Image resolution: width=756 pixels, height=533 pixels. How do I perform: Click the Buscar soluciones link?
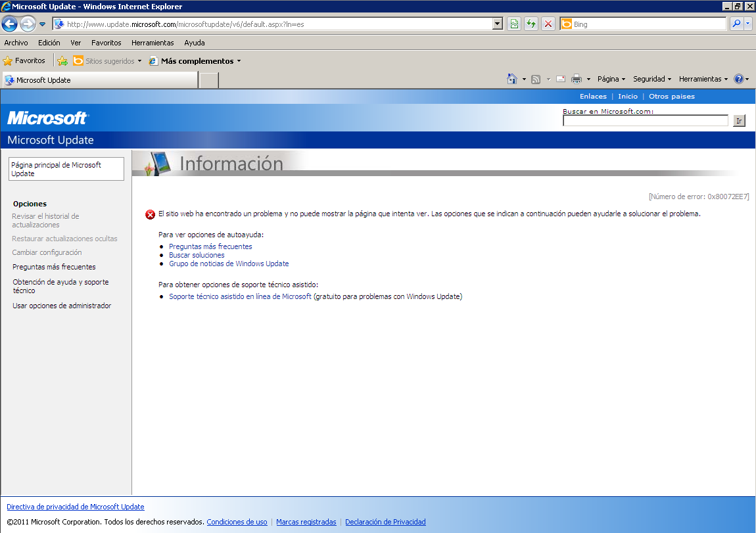[x=197, y=255]
